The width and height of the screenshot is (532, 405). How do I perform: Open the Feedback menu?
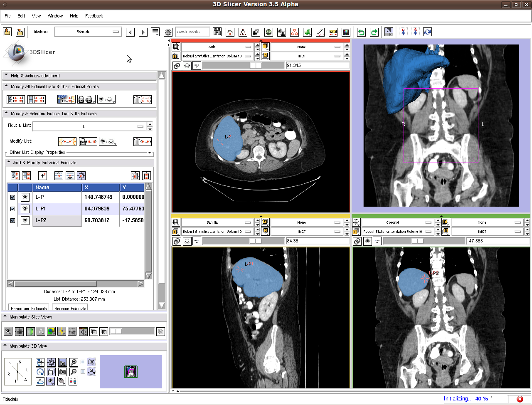coord(94,16)
